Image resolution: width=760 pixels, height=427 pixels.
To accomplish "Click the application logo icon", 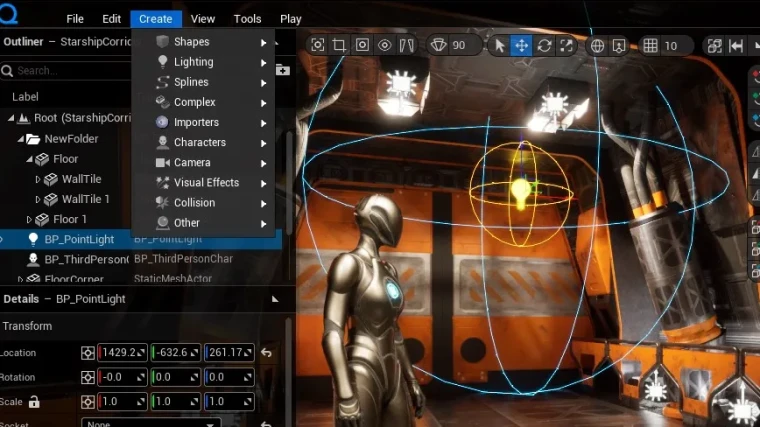I will pos(9,13).
